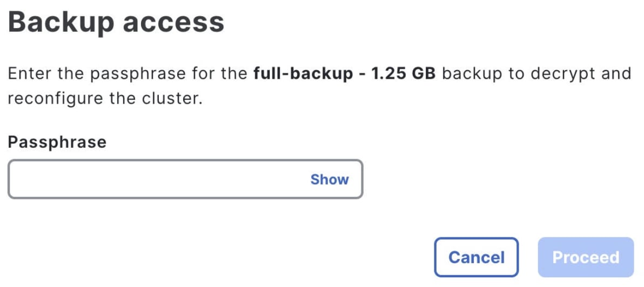This screenshot has width=644, height=287.
Task: Toggle passphrase visibility via Show link
Action: (x=329, y=179)
